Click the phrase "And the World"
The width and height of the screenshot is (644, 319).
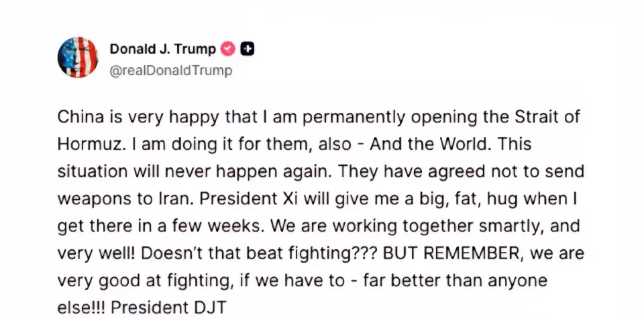pos(423,145)
